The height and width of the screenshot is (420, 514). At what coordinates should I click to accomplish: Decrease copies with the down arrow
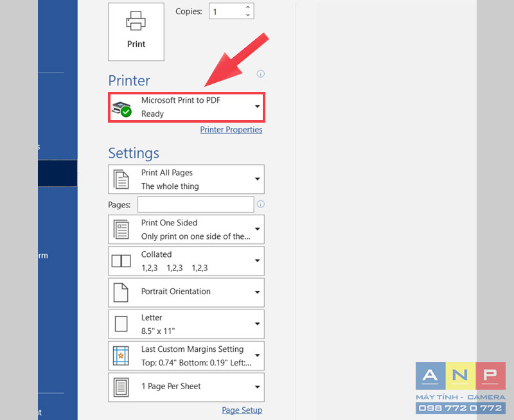click(248, 15)
